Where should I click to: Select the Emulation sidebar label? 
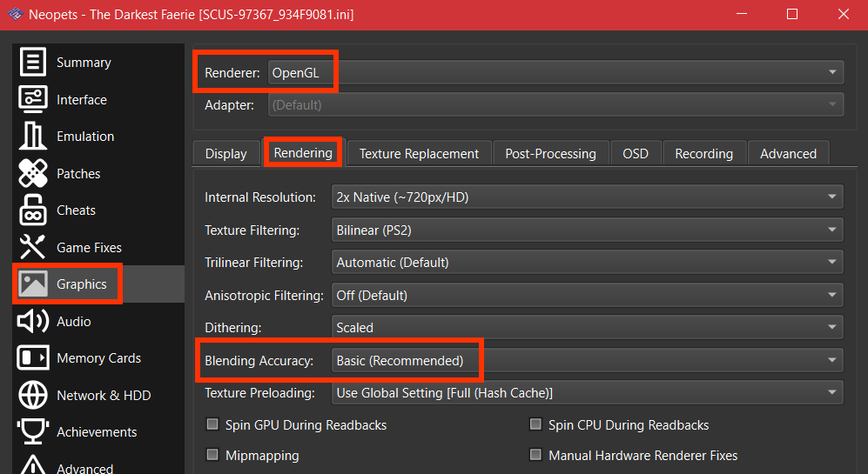click(x=85, y=136)
